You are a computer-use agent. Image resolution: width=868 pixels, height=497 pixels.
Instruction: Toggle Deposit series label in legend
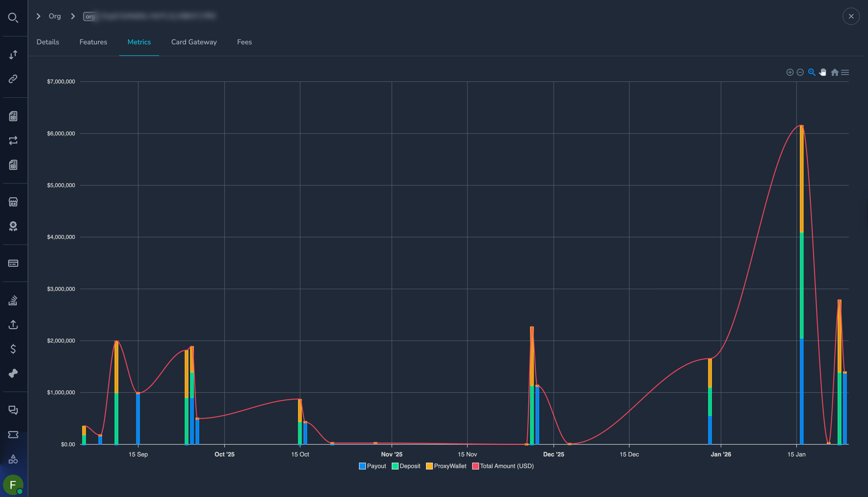(410, 466)
